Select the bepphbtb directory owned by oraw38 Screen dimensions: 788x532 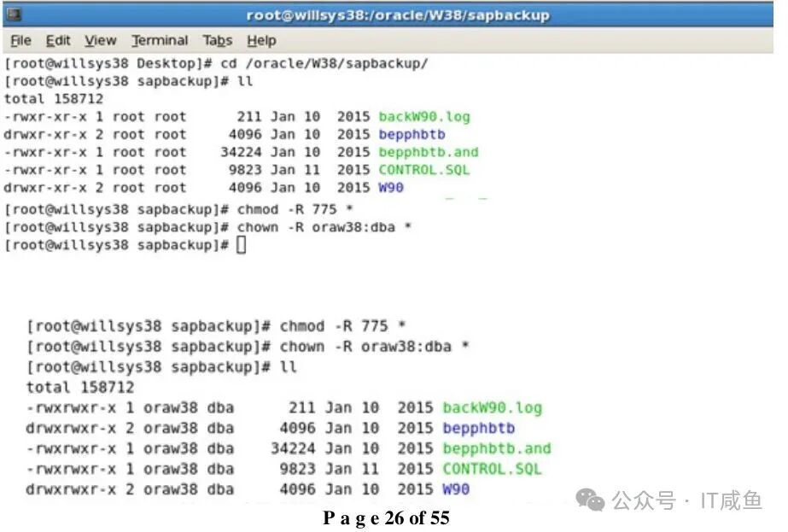click(x=478, y=428)
